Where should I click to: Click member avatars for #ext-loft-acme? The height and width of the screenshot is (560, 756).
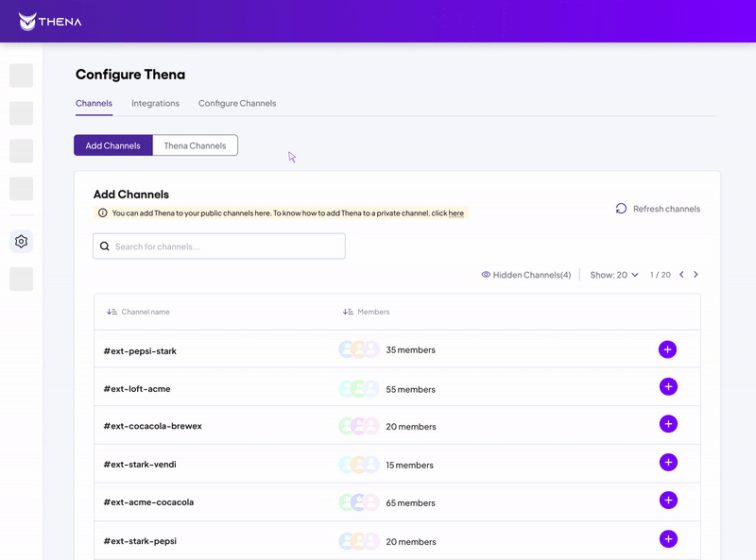(x=359, y=388)
